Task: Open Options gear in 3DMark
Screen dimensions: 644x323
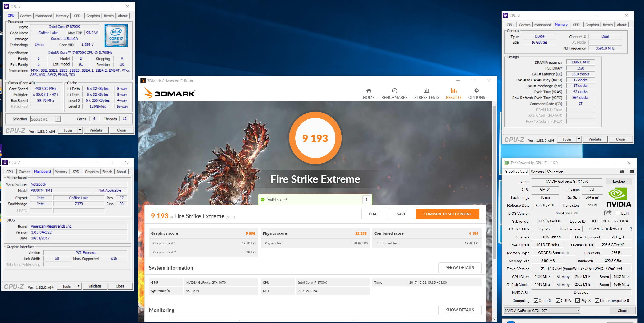Action: click(477, 94)
